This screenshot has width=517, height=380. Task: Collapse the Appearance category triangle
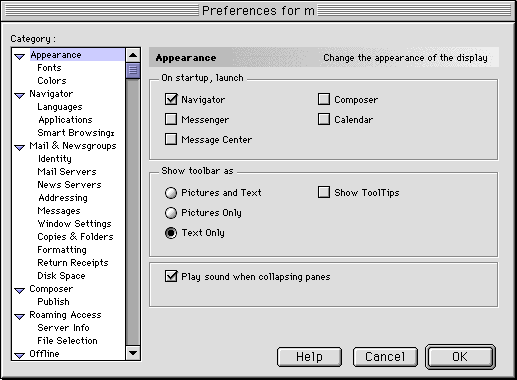pos(20,57)
